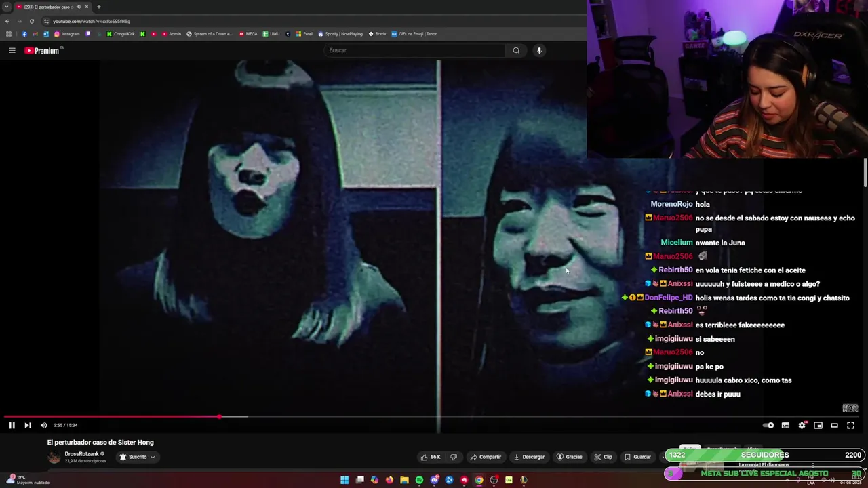Create a Clip of the video

point(603,457)
